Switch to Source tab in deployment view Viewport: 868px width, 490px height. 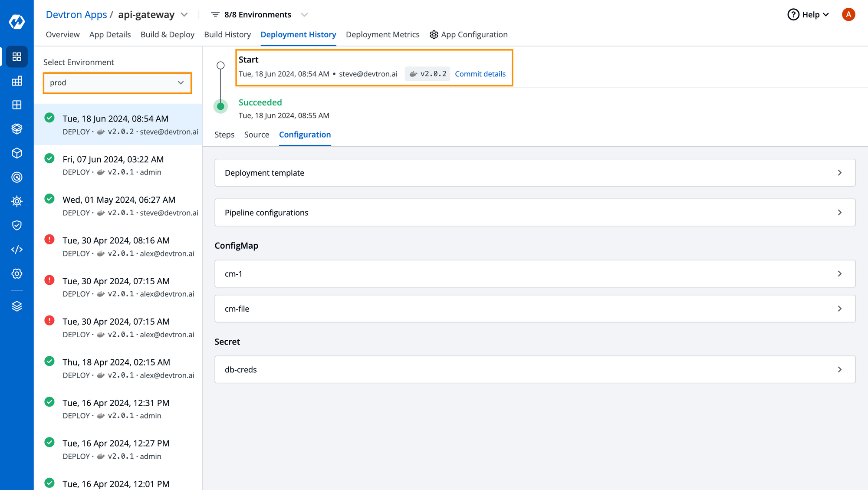click(x=256, y=134)
